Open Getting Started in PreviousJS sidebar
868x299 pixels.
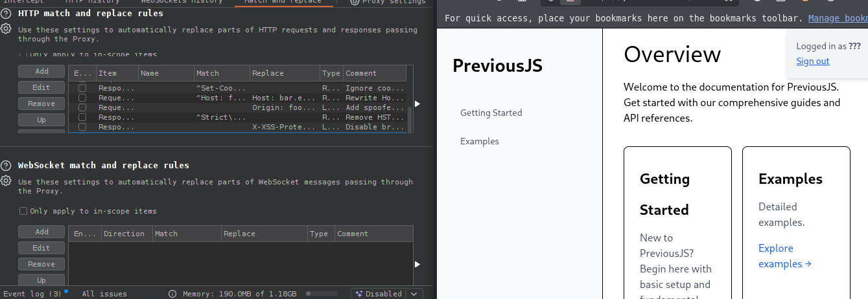[491, 113]
